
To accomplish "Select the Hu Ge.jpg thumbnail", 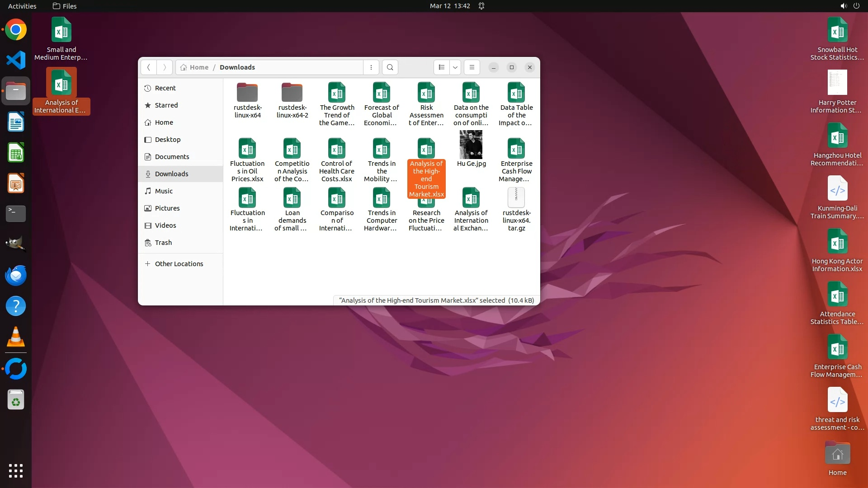I will tap(471, 145).
